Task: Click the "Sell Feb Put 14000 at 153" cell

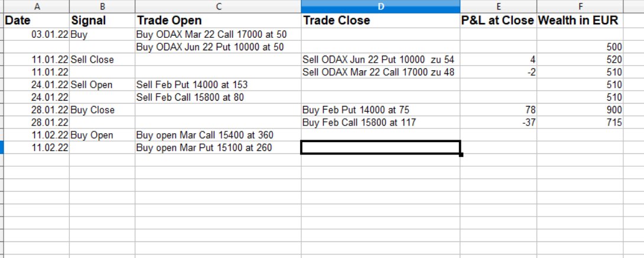Action: click(218, 85)
